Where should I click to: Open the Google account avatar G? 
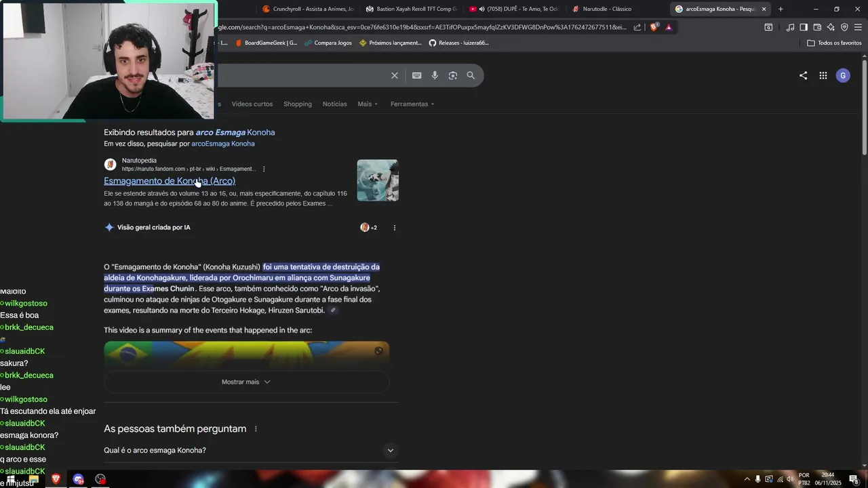(843, 75)
